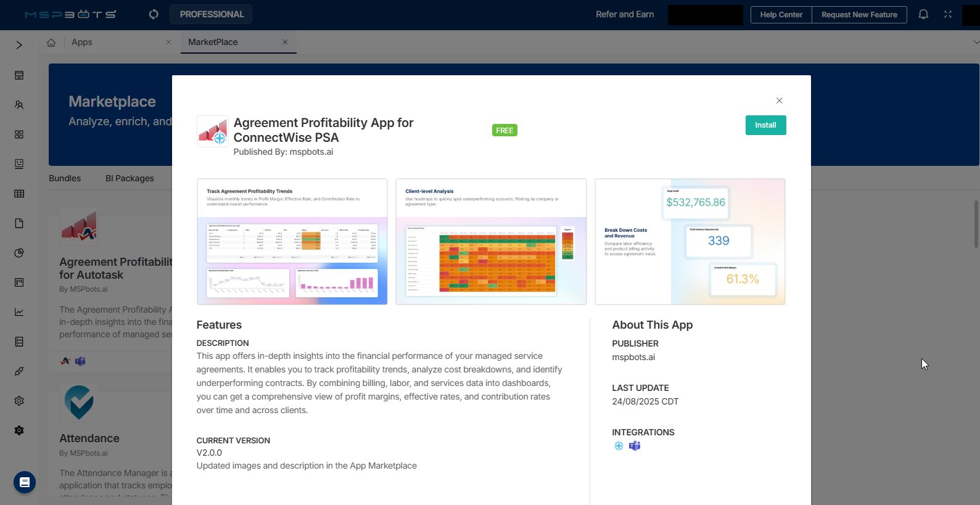Toggle fullscreen with the expand arrows icon
The image size is (980, 505).
point(948,14)
